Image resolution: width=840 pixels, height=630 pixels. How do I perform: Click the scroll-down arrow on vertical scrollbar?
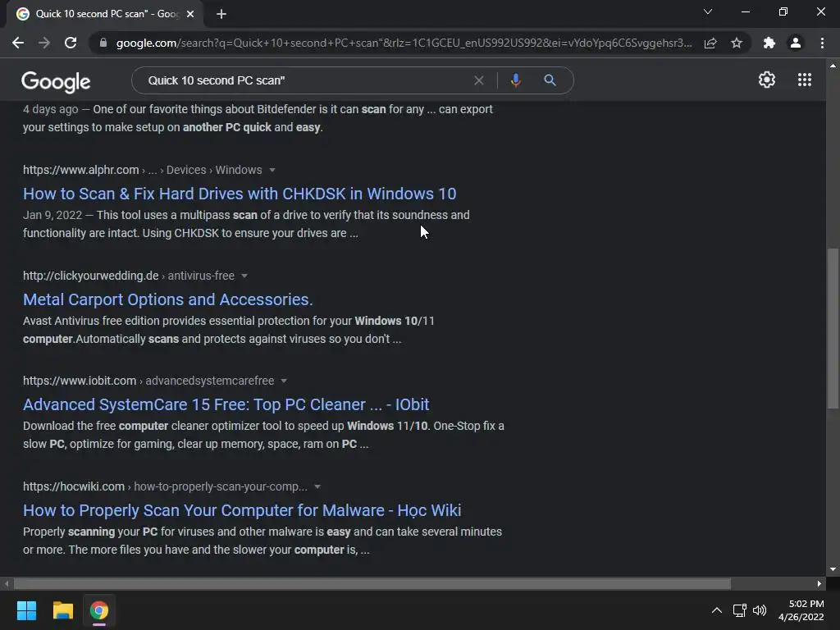point(833,569)
